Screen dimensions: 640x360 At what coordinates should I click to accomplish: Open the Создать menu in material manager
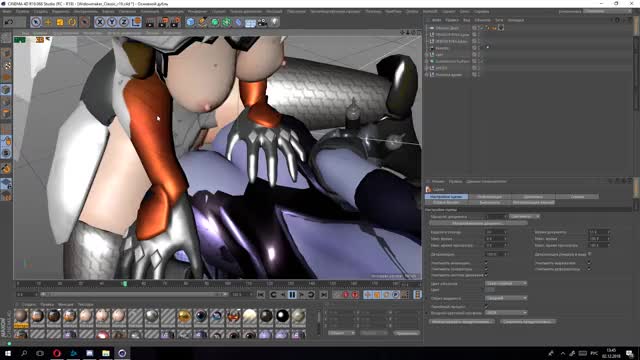[x=29, y=304]
